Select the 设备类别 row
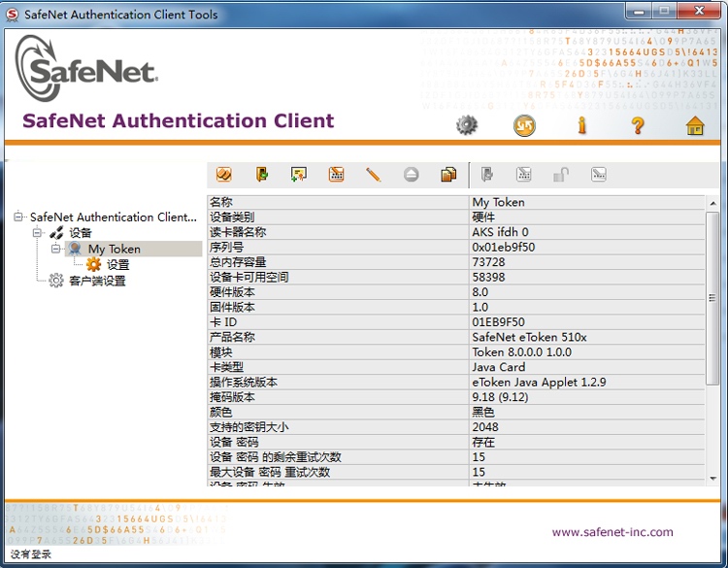 coord(455,217)
